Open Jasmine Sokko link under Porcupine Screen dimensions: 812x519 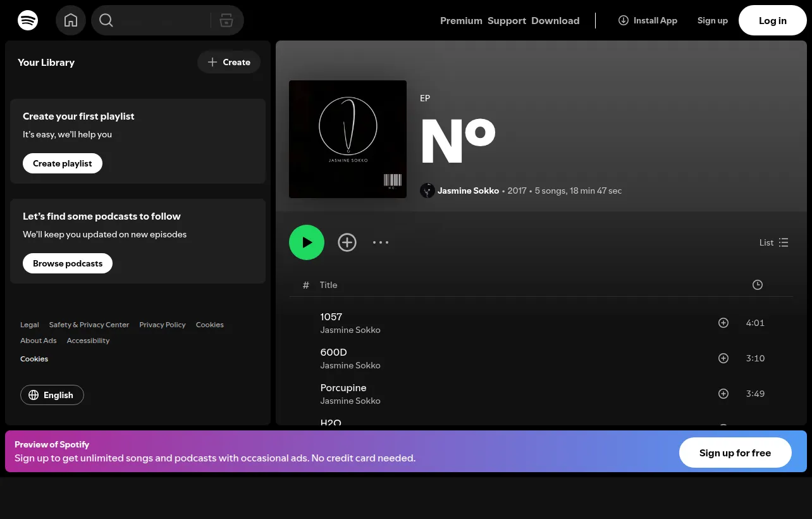coord(350,401)
